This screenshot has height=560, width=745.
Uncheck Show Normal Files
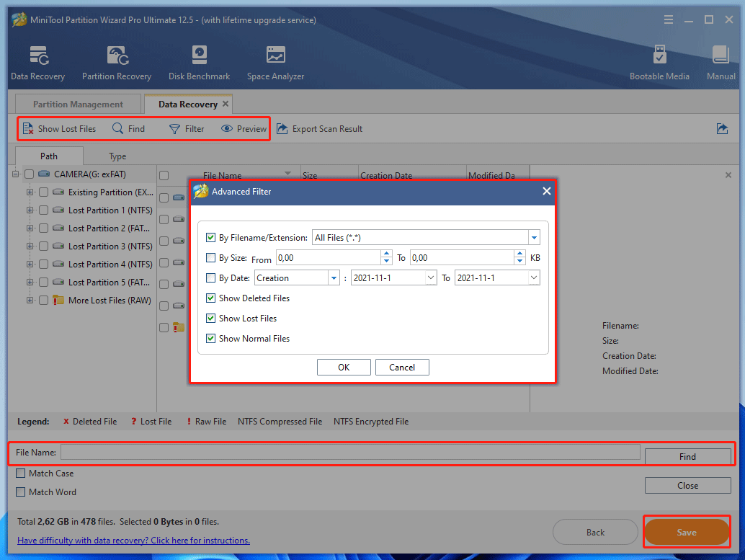210,339
